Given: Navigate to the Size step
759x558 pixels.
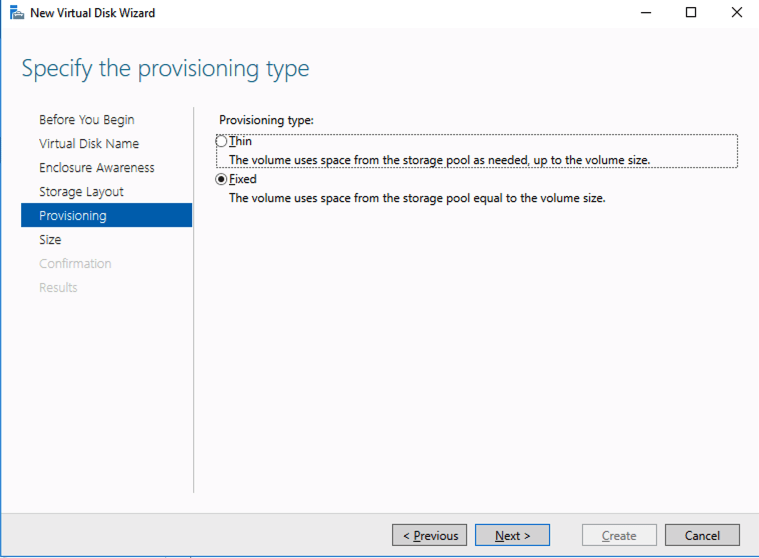Looking at the screenshot, I should pyautogui.click(x=50, y=240).
